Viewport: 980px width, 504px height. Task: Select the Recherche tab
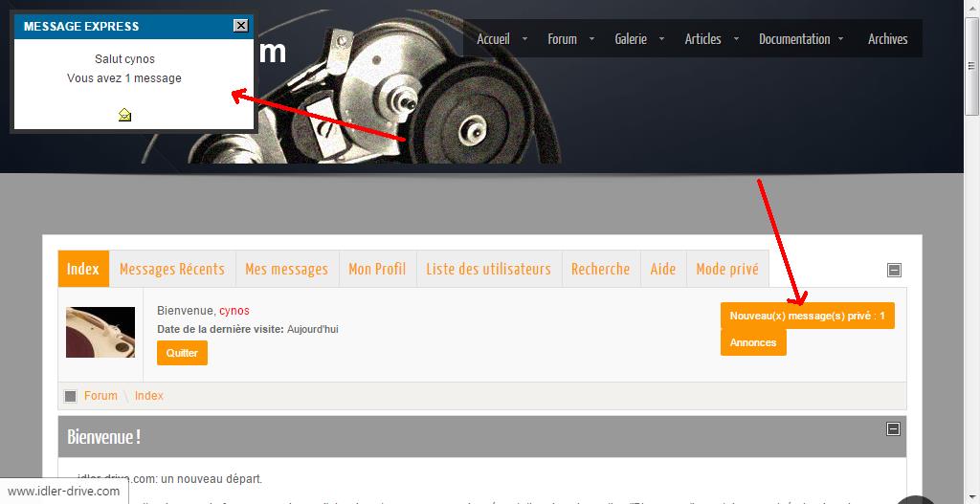coord(600,269)
